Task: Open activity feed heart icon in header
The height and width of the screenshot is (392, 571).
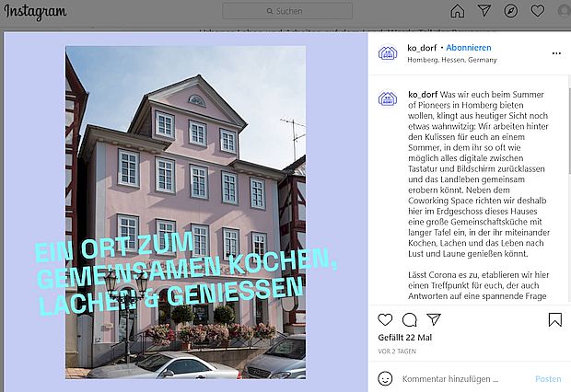Action: tap(538, 11)
